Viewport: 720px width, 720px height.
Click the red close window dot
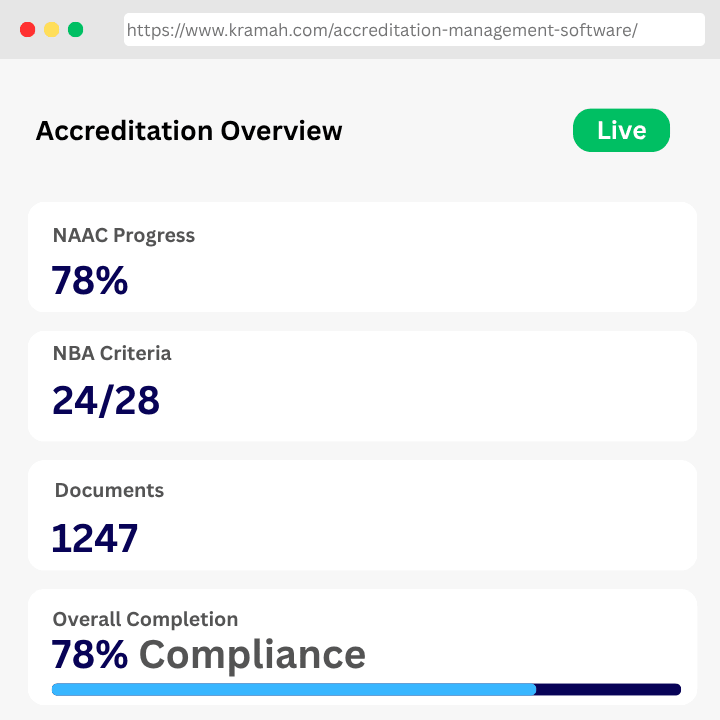(x=28, y=30)
